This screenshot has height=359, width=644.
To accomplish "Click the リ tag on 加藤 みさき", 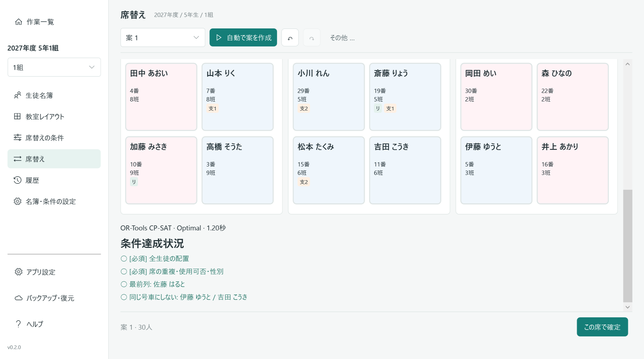I will 134,182.
